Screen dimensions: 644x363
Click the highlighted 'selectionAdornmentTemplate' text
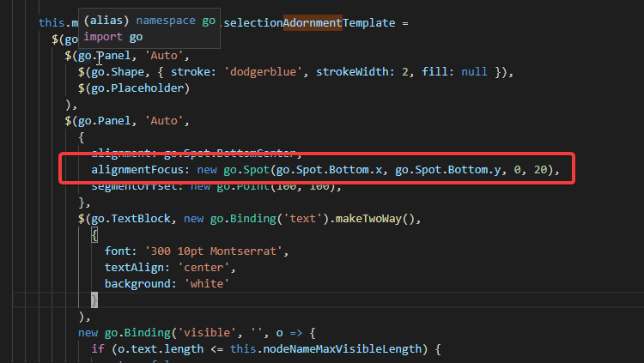(x=309, y=22)
